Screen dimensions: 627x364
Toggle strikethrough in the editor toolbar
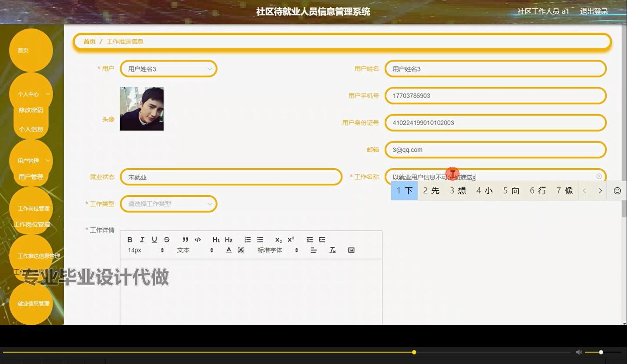click(167, 239)
